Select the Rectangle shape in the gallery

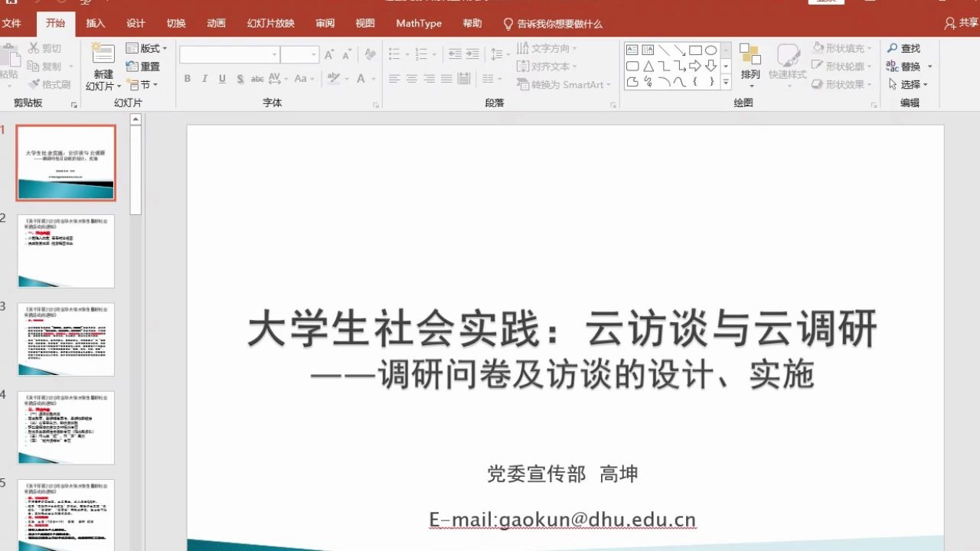pos(695,51)
